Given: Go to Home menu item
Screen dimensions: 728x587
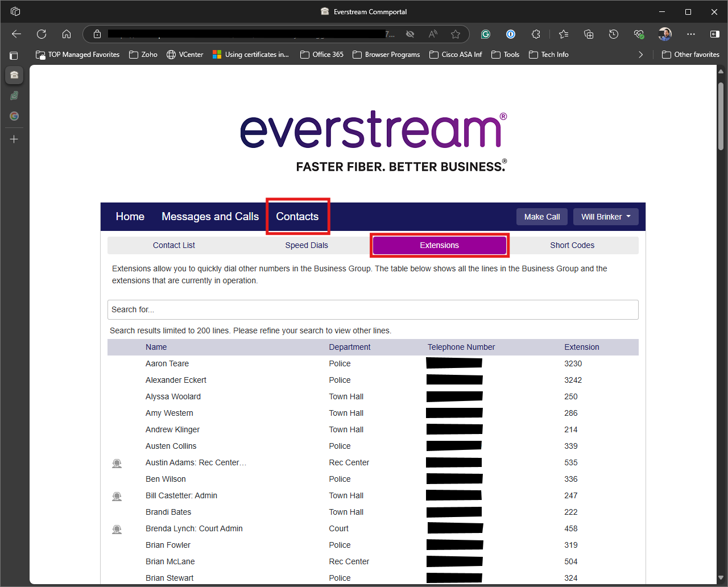Looking at the screenshot, I should tap(130, 217).
